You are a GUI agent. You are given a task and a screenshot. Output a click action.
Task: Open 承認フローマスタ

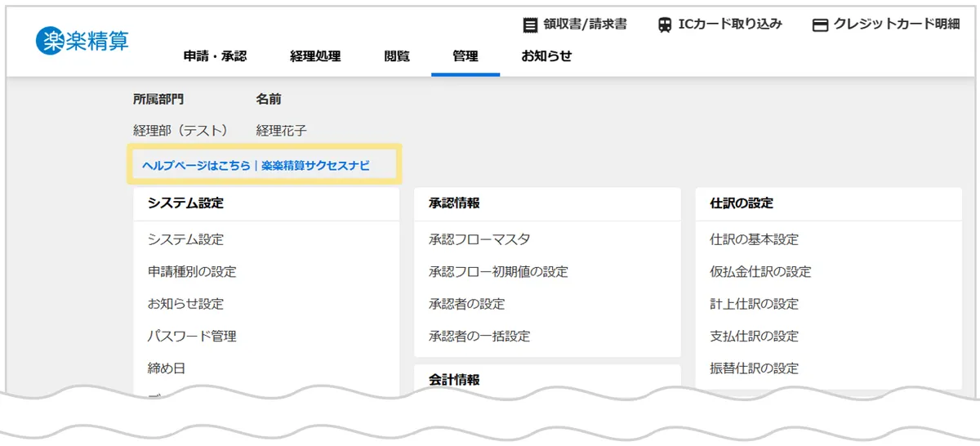[479, 239]
